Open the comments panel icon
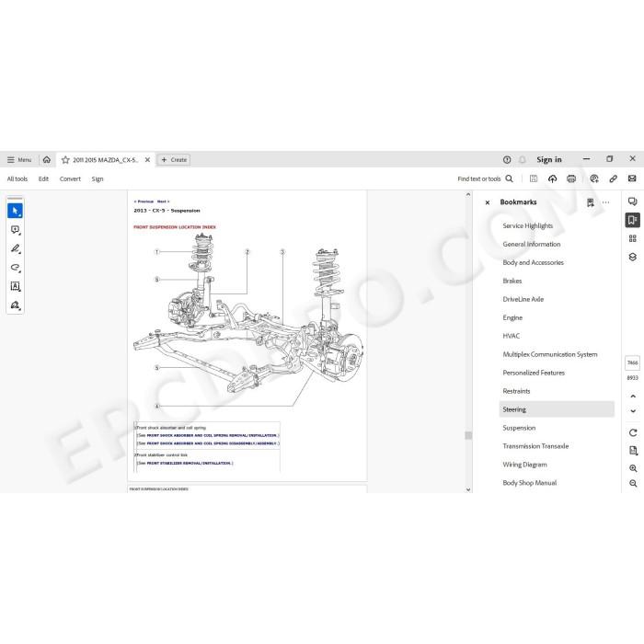This screenshot has width=644, height=644. [633, 201]
